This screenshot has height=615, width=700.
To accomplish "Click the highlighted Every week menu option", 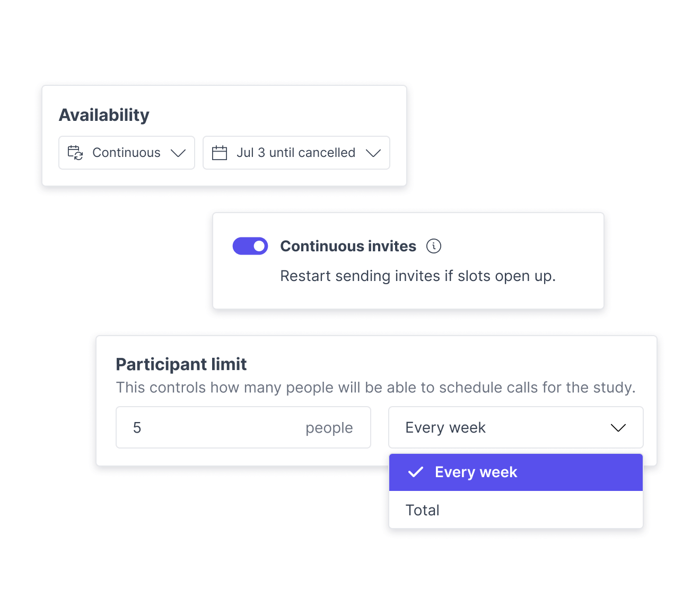I will [476, 472].
